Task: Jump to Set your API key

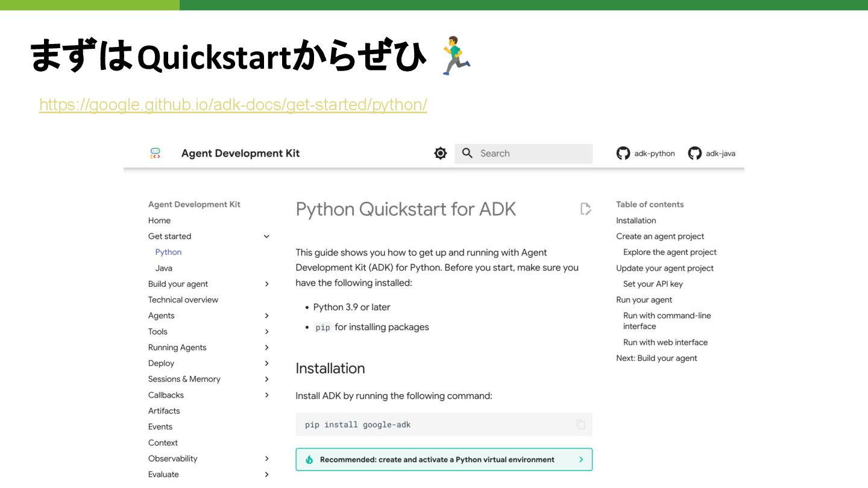Action: (x=653, y=284)
